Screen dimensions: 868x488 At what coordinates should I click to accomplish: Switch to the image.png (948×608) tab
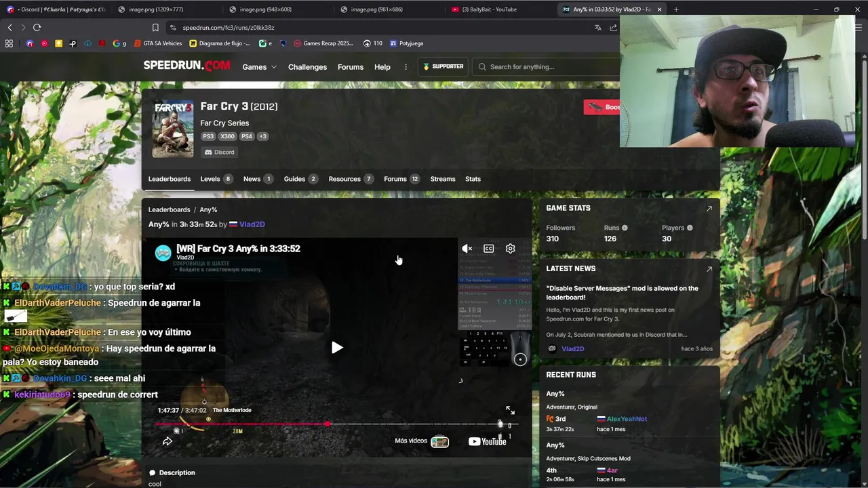tap(266, 9)
